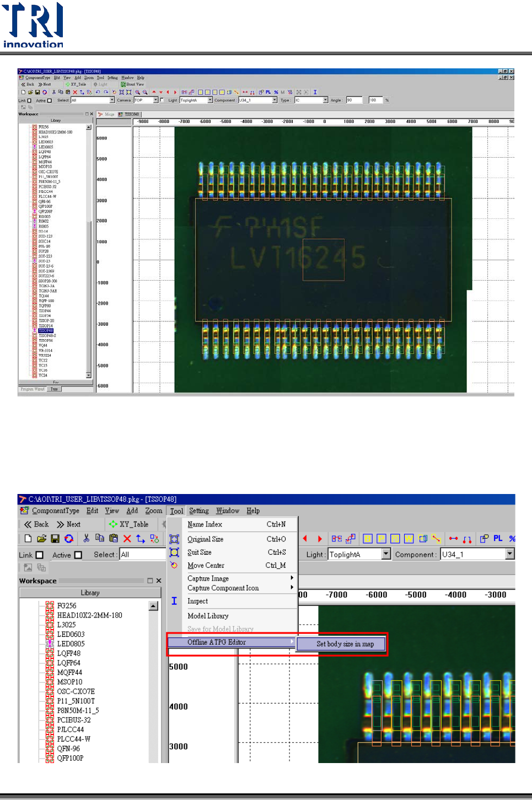
Task: Select LQFP48 in the lower Library tree
Action: tap(69, 653)
